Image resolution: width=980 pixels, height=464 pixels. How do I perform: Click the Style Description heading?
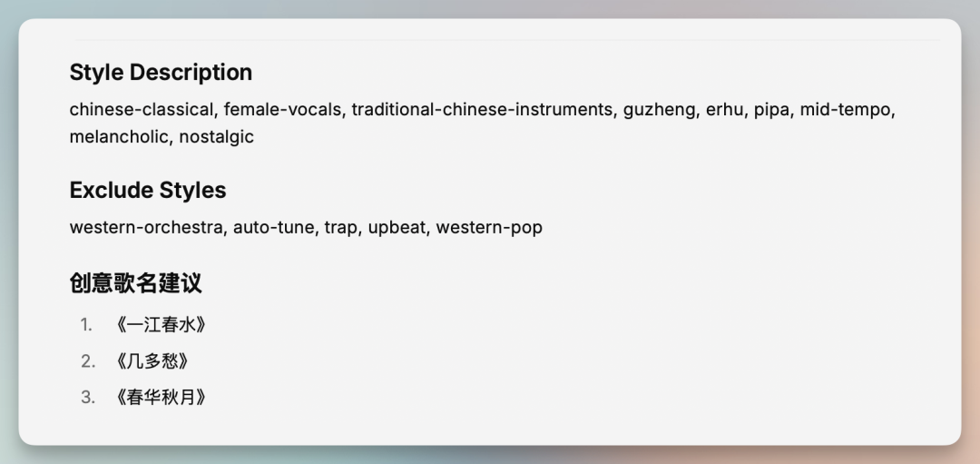point(161,73)
